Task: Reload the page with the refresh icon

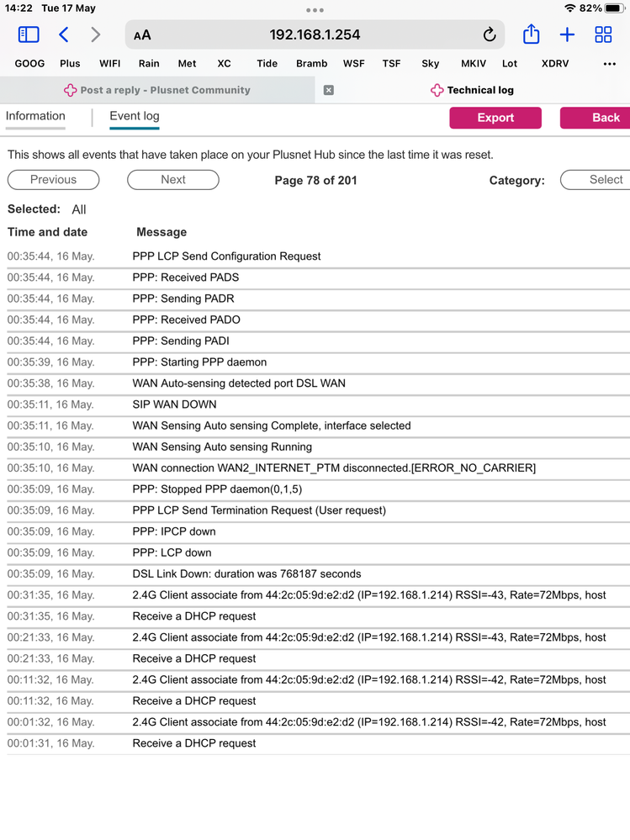Action: [x=489, y=34]
